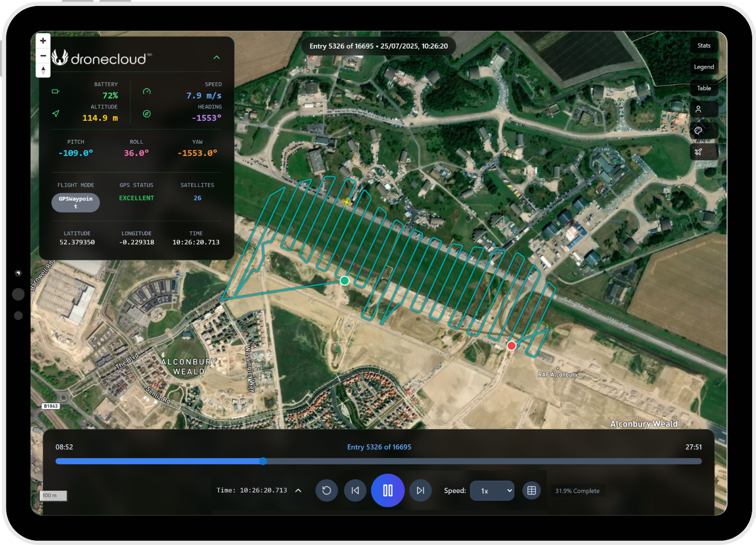The image size is (756, 545).
Task: Skip to the next entry
Action: [420, 491]
